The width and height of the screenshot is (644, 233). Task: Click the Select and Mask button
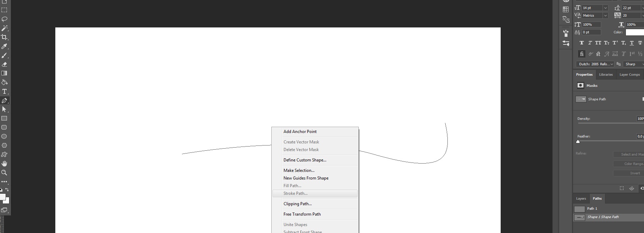[x=628, y=155]
